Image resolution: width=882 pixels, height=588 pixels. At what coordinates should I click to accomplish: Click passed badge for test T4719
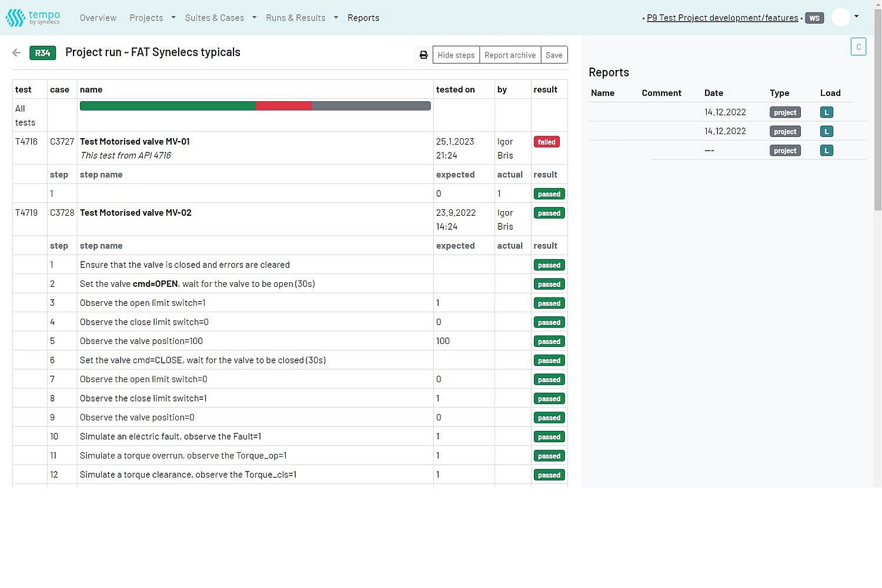tap(549, 213)
